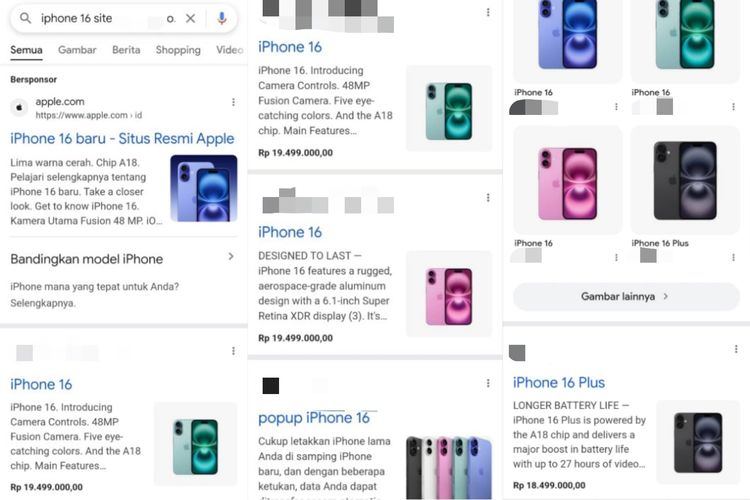This screenshot has height=500, width=750.
Task: Open iPhone 16 baru - Situs Resmi Apple link
Action: [x=122, y=139]
